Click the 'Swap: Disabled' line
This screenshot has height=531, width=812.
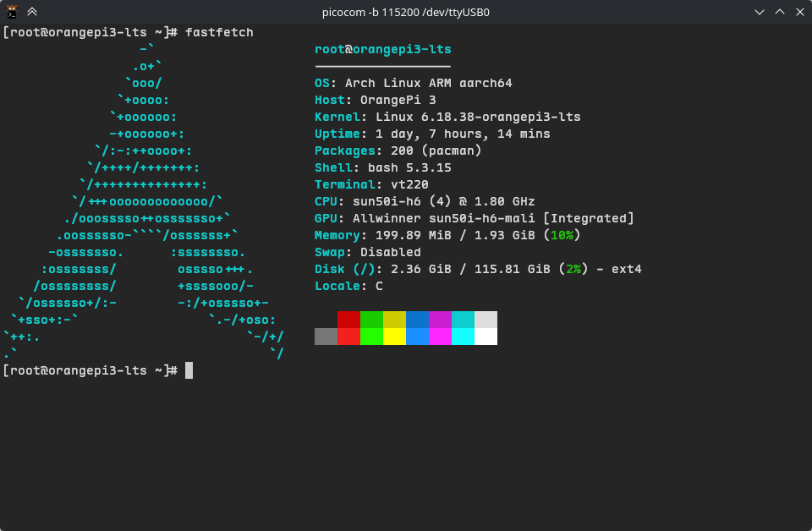tap(368, 252)
